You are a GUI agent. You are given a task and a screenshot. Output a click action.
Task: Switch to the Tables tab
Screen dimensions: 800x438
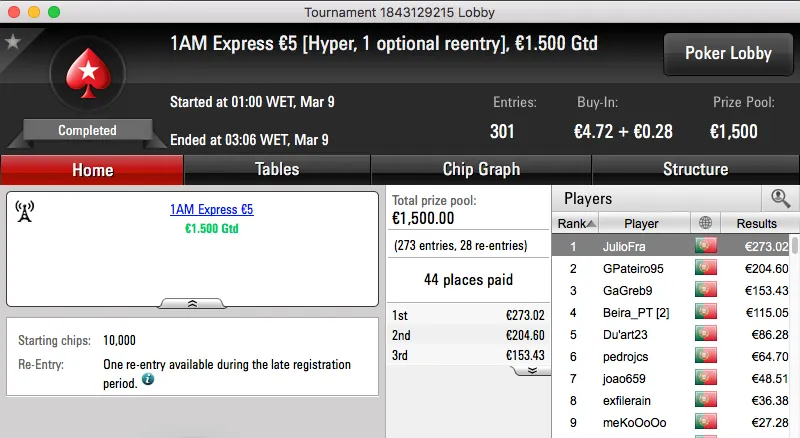(277, 169)
